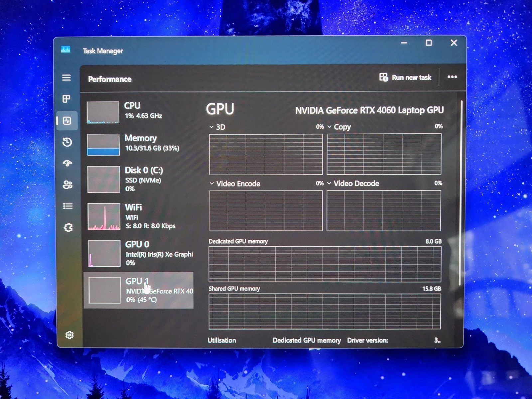Click Run new task button
Viewport: 532px width, 399px height.
[x=405, y=77]
